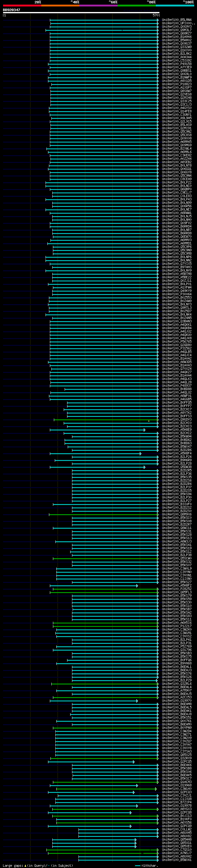Open hit UniRef100_P52769
This screenshot has height=868, width=197.
pyautogui.click(x=176, y=647)
